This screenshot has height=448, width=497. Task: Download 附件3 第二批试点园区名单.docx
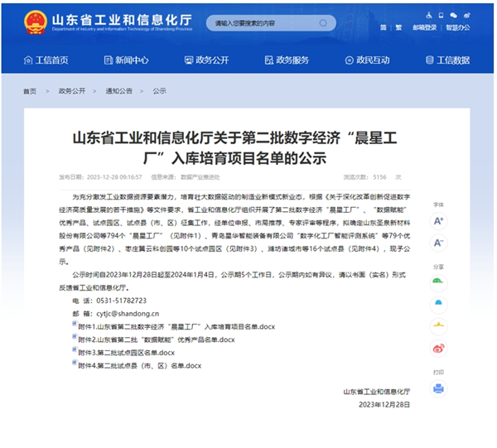click(125, 352)
